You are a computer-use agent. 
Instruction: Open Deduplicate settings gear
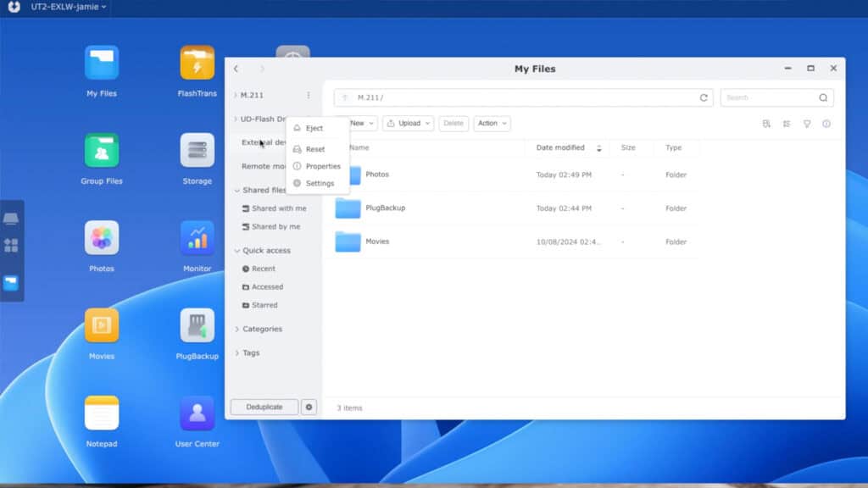tap(309, 408)
